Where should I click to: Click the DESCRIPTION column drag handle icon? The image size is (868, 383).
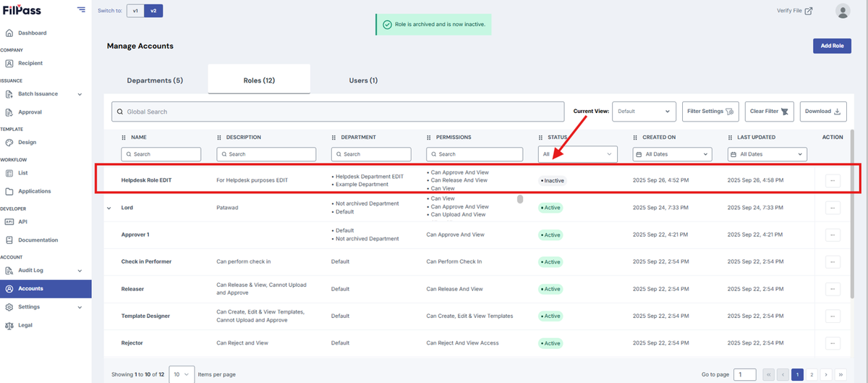(x=219, y=137)
